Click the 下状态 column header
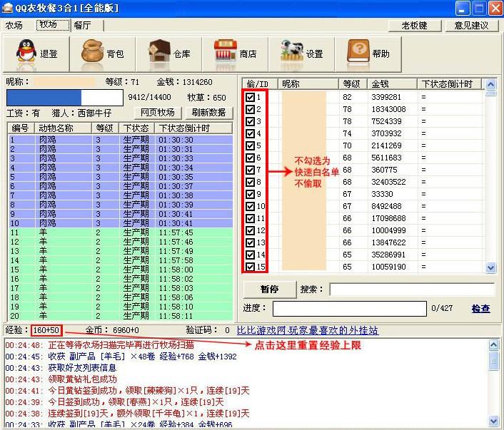 click(x=136, y=128)
